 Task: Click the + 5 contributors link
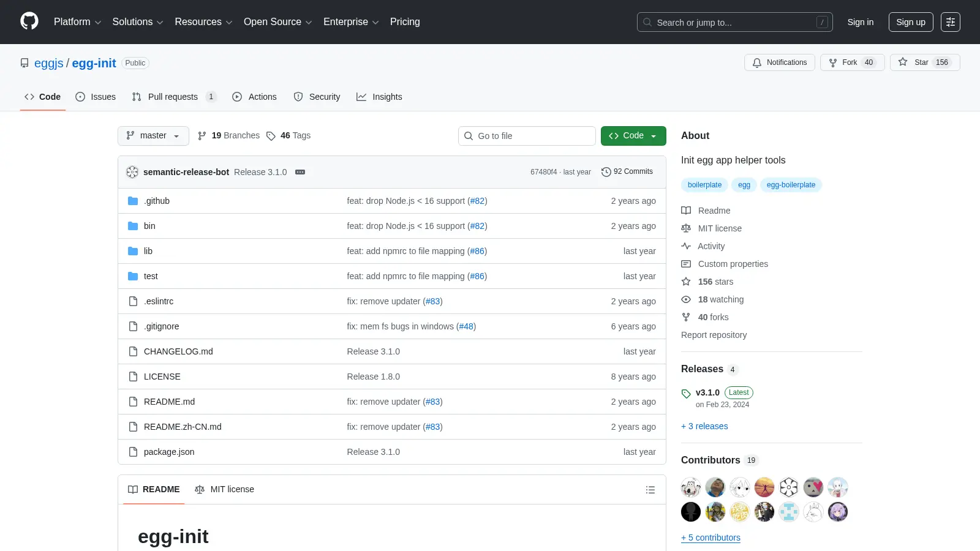(710, 538)
